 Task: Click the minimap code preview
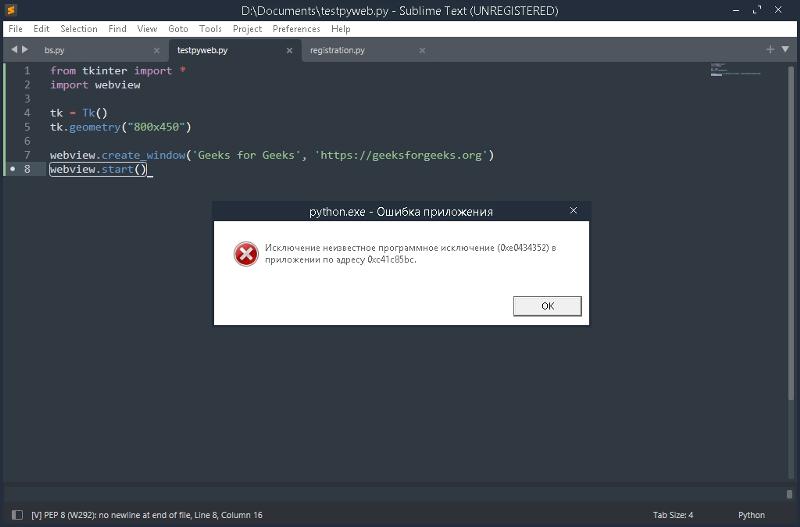[735, 70]
